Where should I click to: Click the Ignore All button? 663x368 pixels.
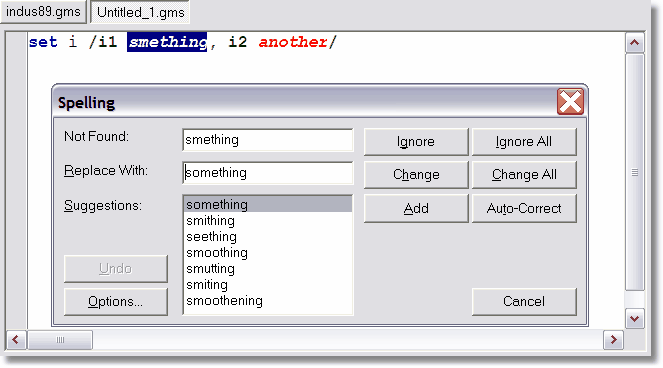[x=524, y=142]
